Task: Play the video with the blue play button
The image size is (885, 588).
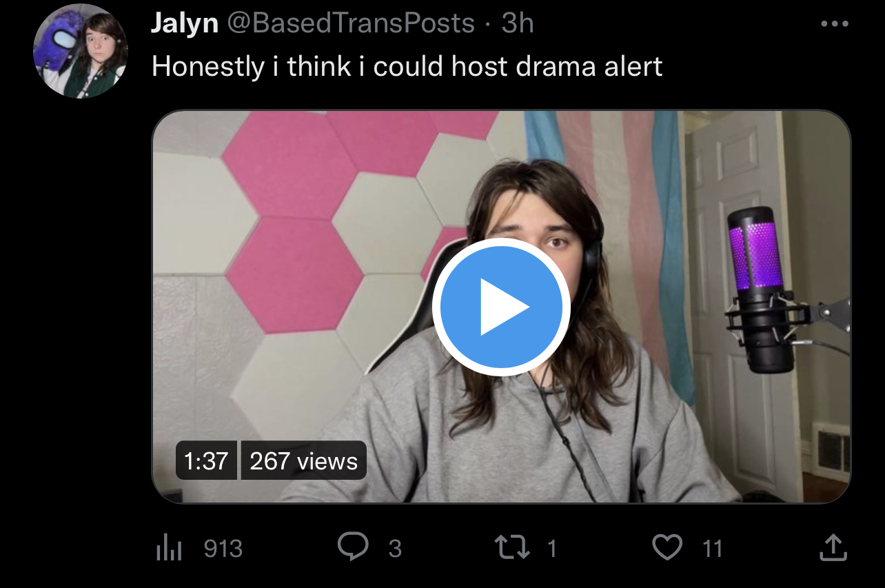Action: (x=501, y=307)
